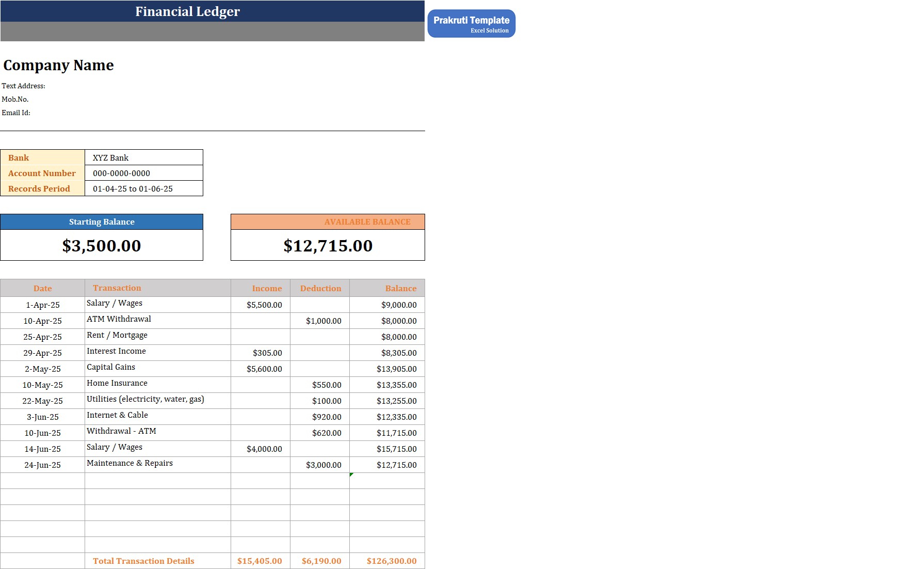Select the records period 01-04-25 to 01-06-25 cell
The image size is (924, 569).
[x=144, y=188]
